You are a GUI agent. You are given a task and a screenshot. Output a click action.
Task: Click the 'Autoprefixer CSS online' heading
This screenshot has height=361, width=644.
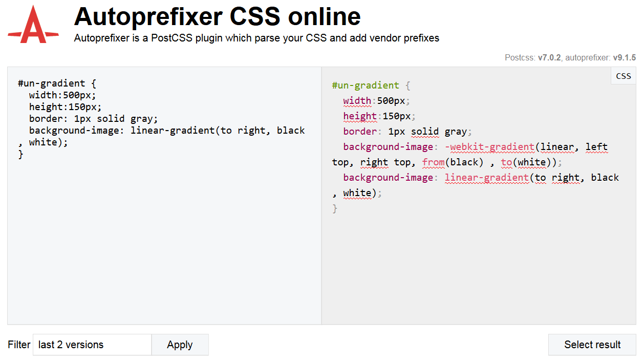(x=218, y=16)
